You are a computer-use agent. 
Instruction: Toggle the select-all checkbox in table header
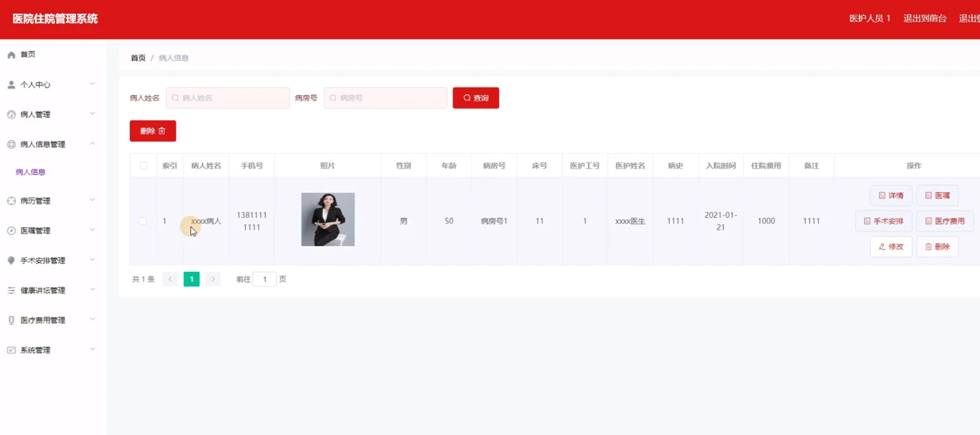(x=143, y=166)
